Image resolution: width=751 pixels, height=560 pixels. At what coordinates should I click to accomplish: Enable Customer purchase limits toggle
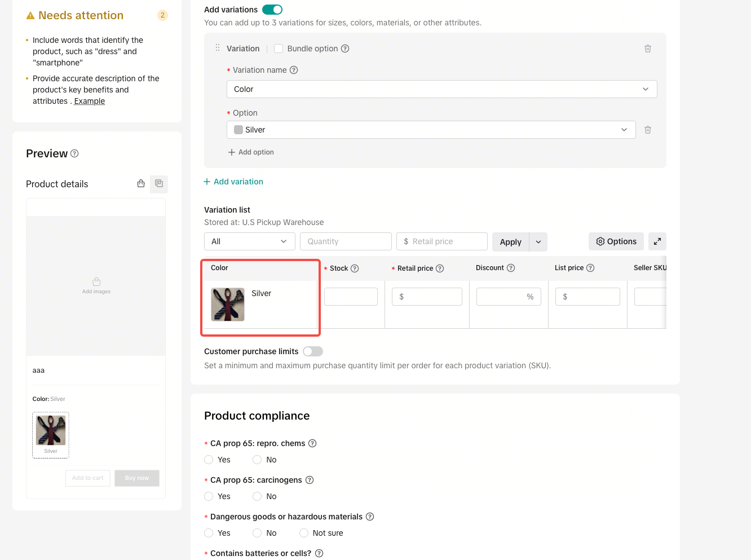pyautogui.click(x=313, y=351)
